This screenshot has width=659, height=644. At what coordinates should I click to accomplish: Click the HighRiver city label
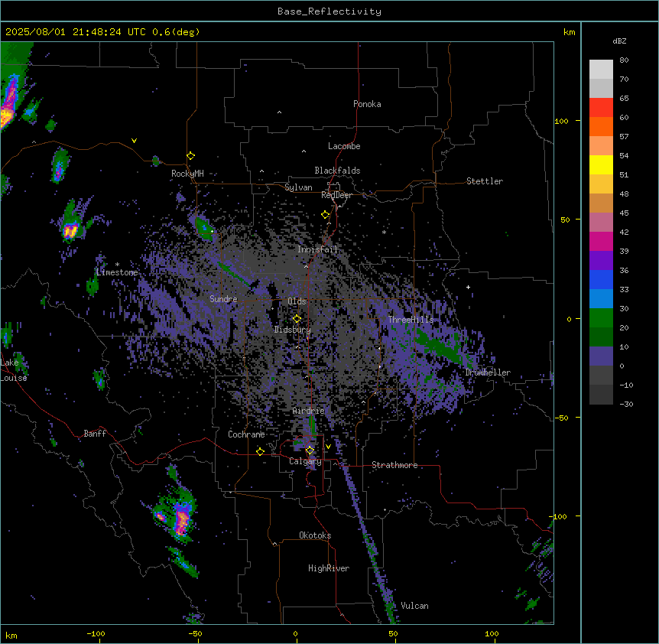[329, 568]
